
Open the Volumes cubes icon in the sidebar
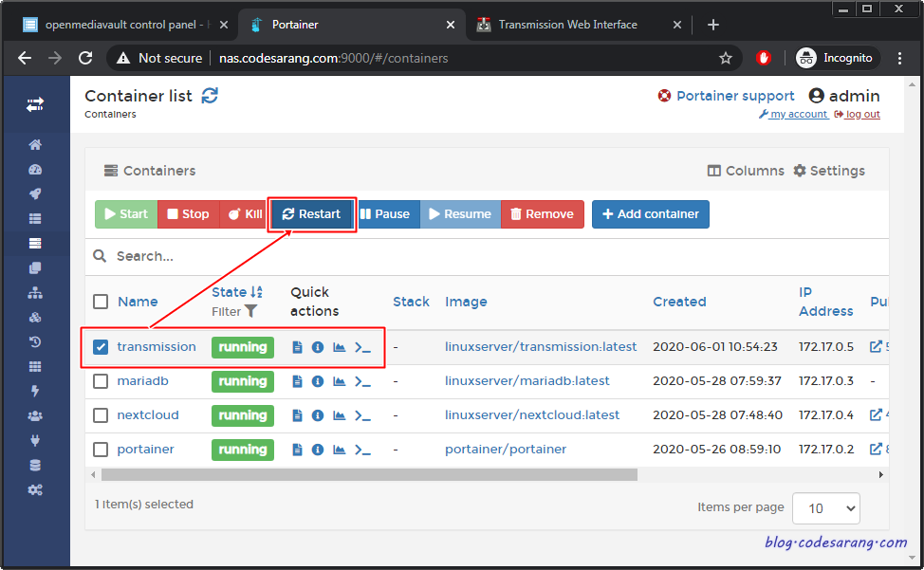tap(35, 318)
